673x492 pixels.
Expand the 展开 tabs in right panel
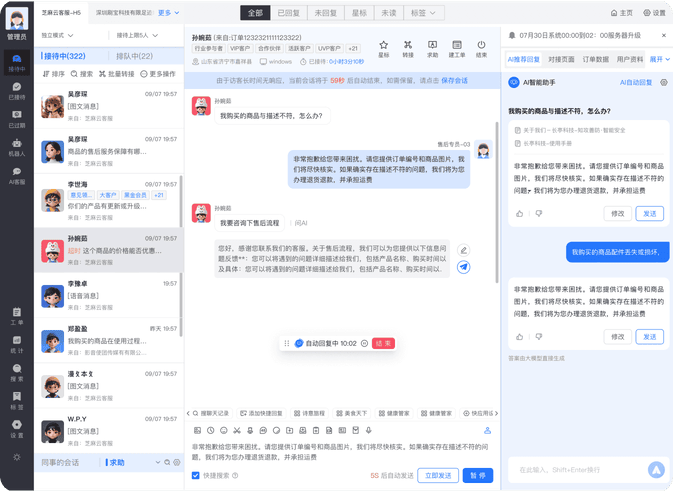point(659,60)
